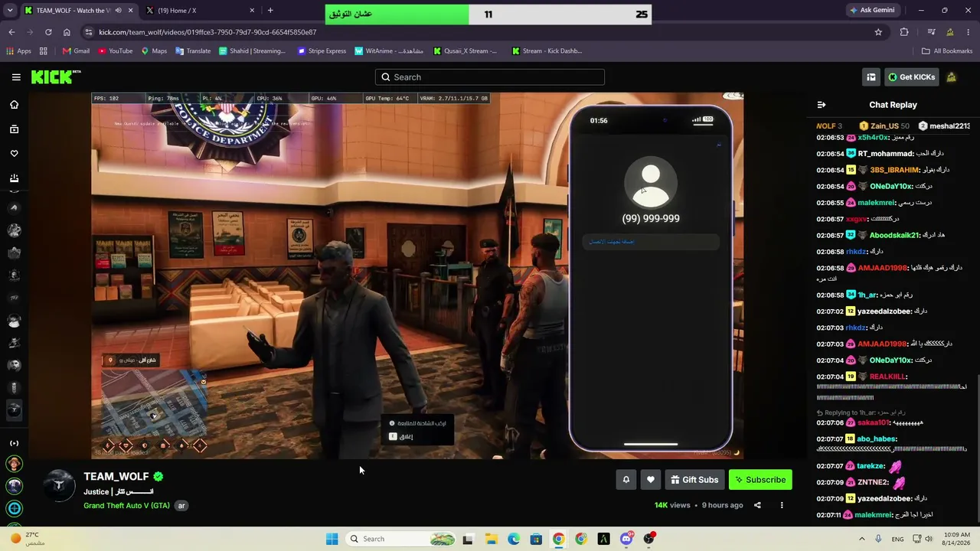Open the sidebar broadcast icon above avatars
Screen dimensions: 980x551
(14, 443)
